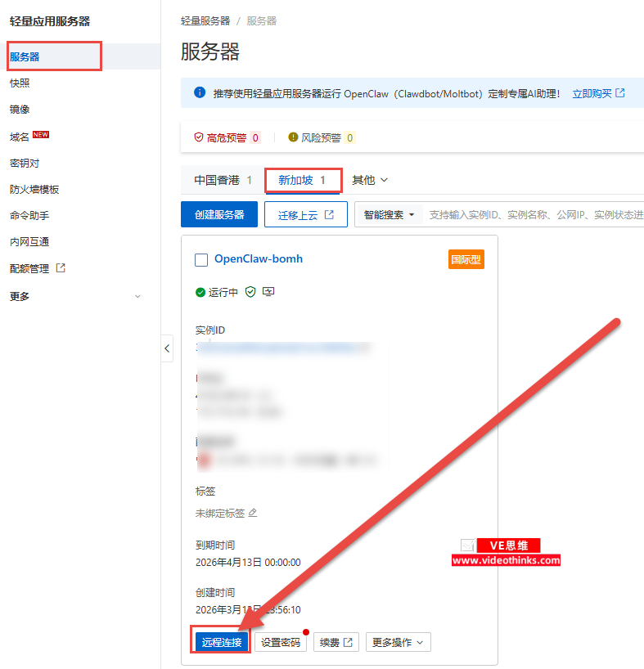Click the 设置密码 button

(281, 642)
